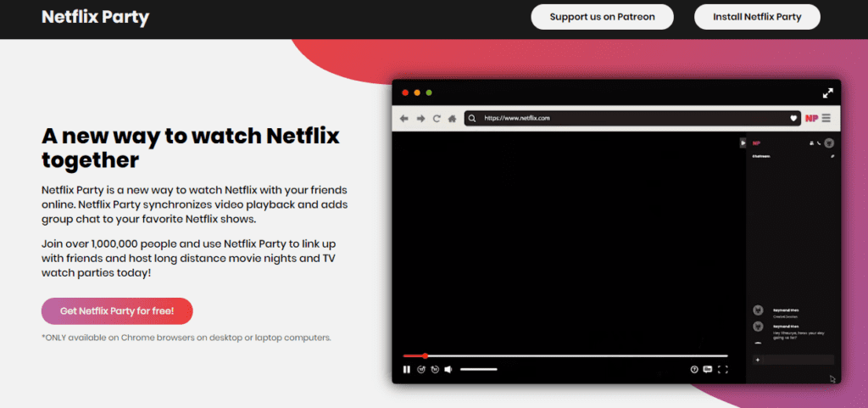The image size is (868, 408).
Task: Click the home icon in browser toolbar
Action: [x=453, y=119]
